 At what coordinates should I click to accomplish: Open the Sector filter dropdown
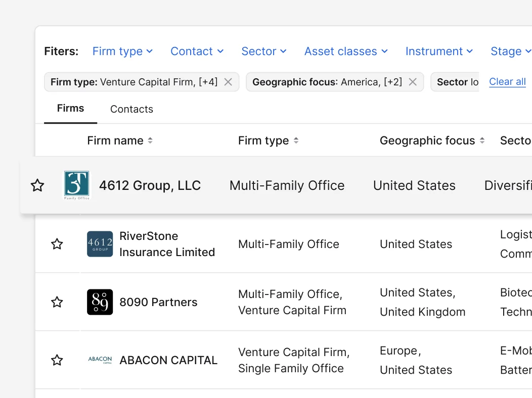(263, 51)
